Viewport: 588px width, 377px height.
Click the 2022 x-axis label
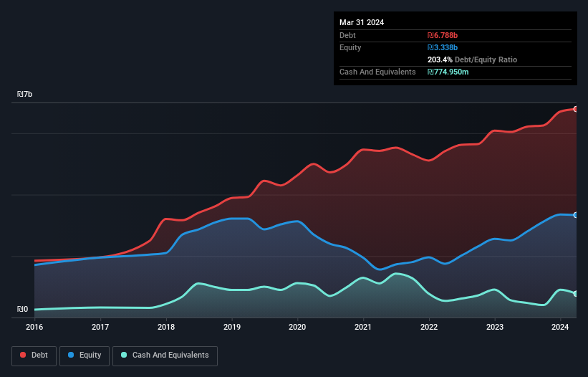(429, 327)
